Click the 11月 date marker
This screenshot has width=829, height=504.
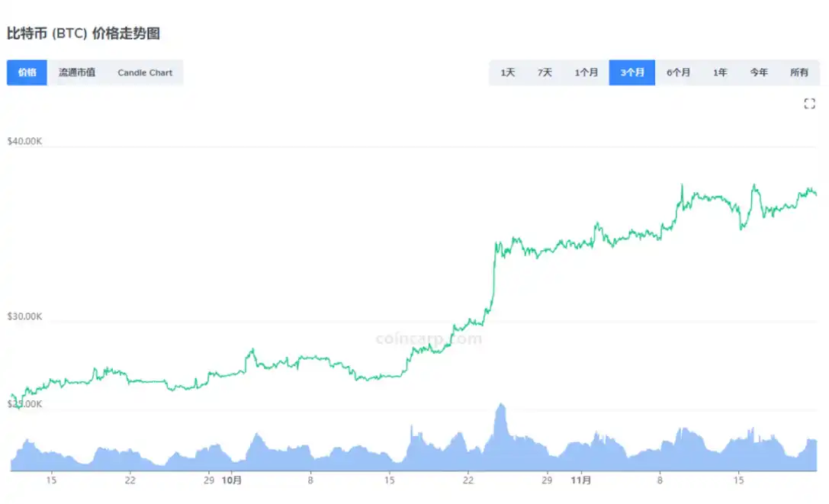coord(581,480)
